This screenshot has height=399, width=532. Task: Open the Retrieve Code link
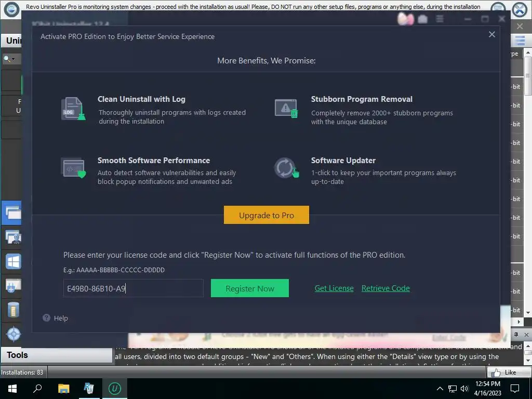click(x=385, y=288)
